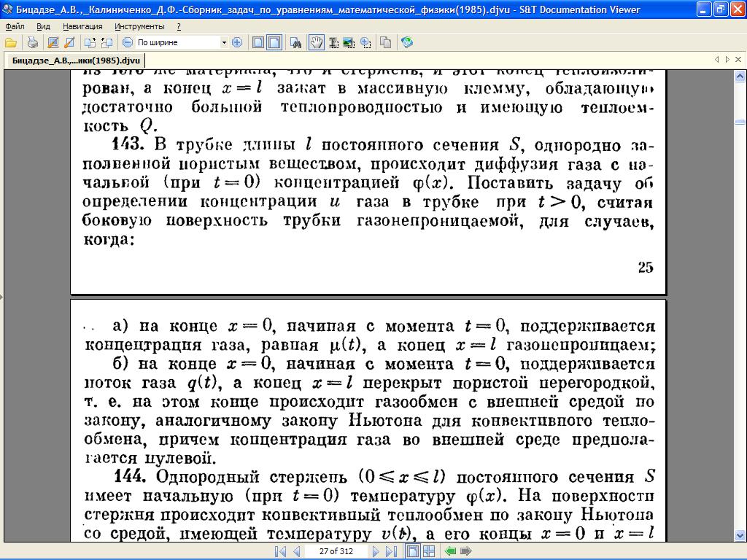This screenshot has height=560, width=747.
Task: Go to the next page arrow
Action: [376, 551]
